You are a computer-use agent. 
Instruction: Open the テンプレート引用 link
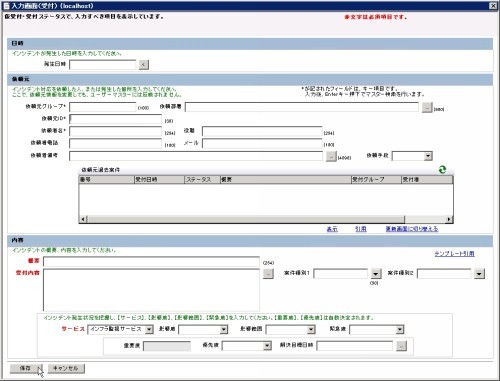(x=454, y=254)
